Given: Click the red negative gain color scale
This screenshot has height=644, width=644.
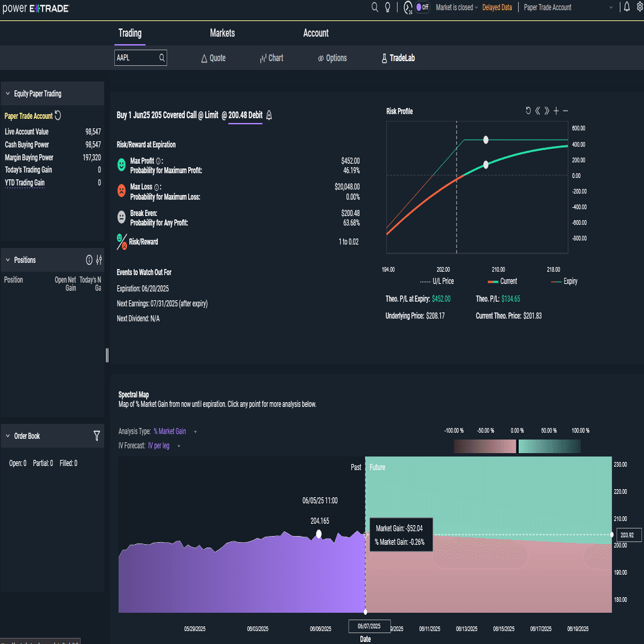Looking at the screenshot, I should 485,446.
